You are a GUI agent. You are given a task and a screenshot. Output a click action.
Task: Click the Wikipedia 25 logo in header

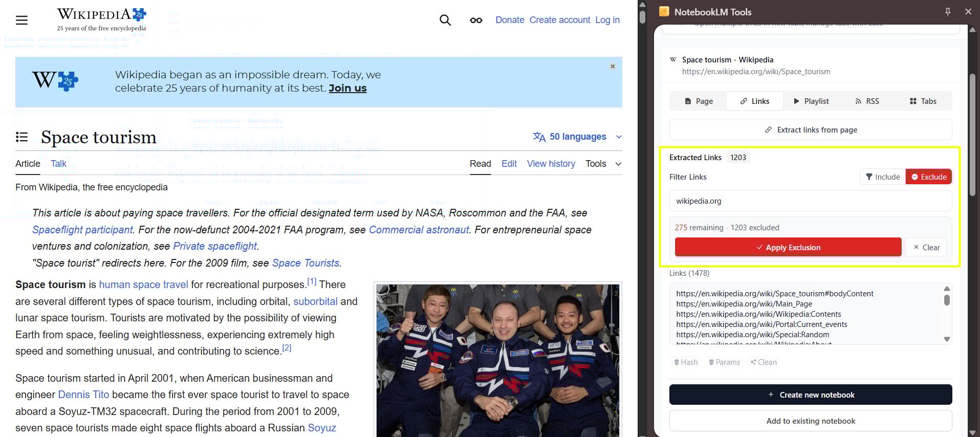tap(102, 20)
